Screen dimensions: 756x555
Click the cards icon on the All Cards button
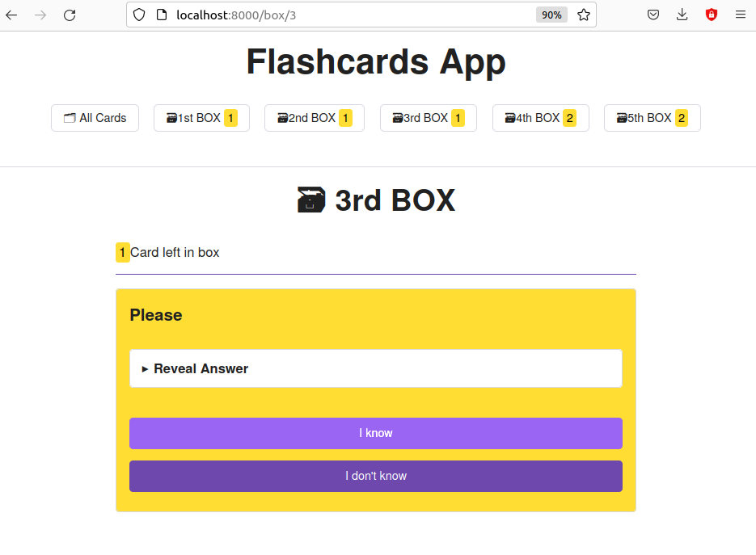(70, 117)
